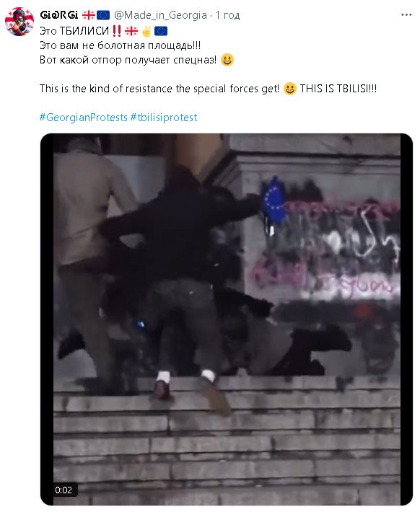Open the @Made_in_Georgia handle link
Viewport: 420px width, 512px height.
160,15
